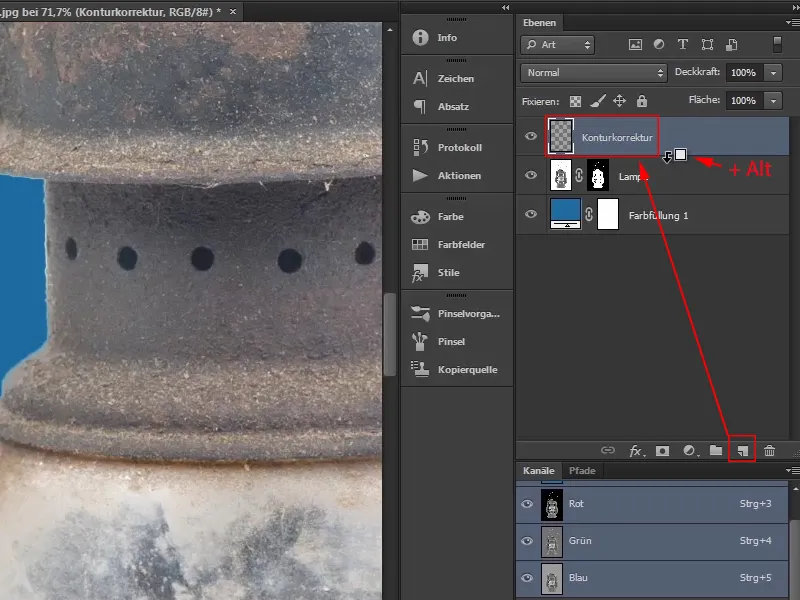Select the Rot channel row
800x600 pixels.
(652, 504)
